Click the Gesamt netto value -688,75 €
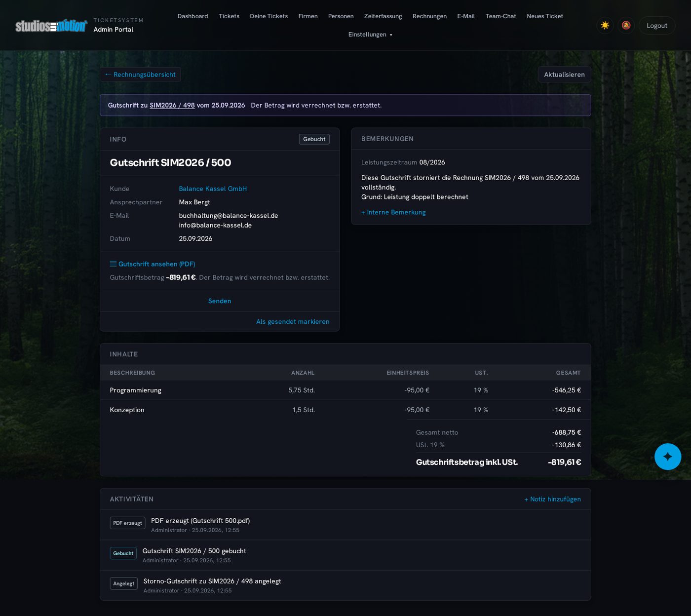The width and height of the screenshot is (691, 616). click(567, 432)
